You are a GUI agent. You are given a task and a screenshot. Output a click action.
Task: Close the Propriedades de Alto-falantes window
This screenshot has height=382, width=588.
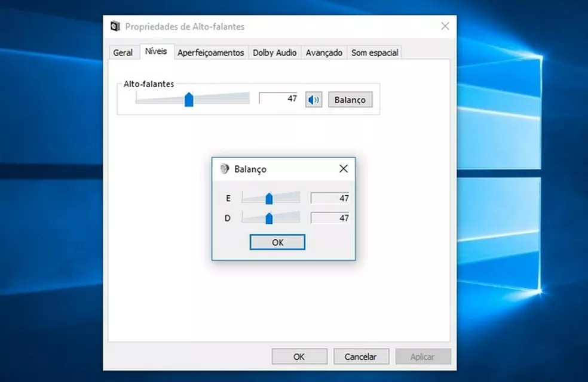[x=445, y=26]
